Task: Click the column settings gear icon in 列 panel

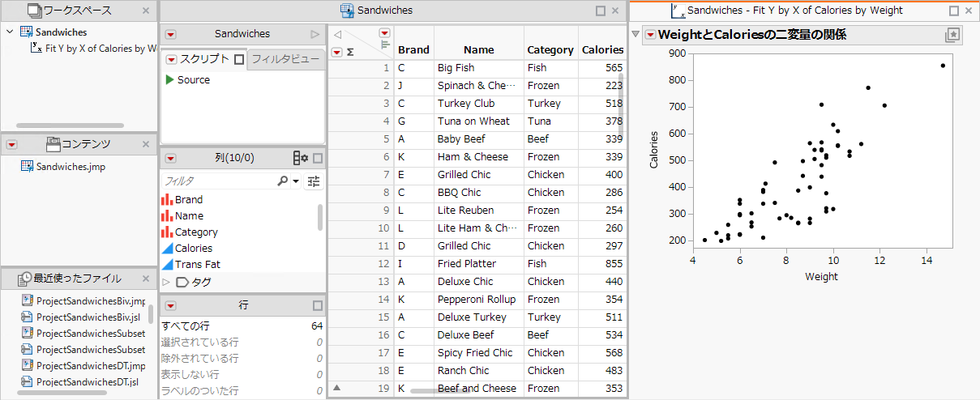Action: (300, 158)
